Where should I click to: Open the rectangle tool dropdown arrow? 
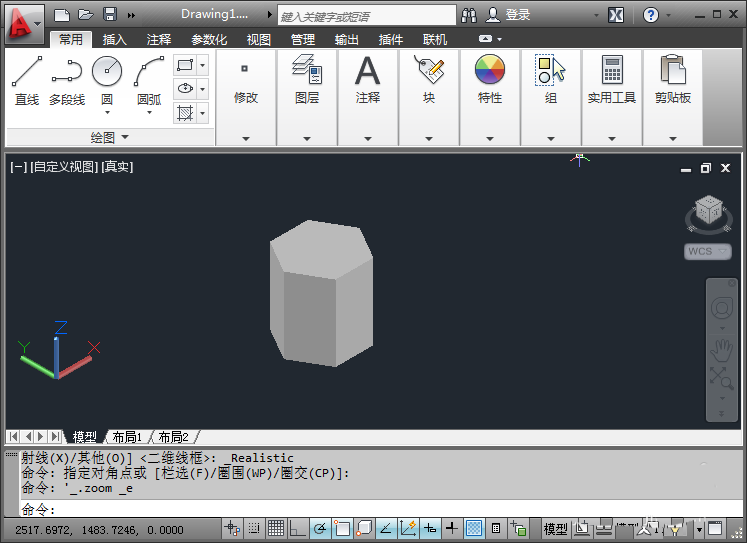point(202,65)
